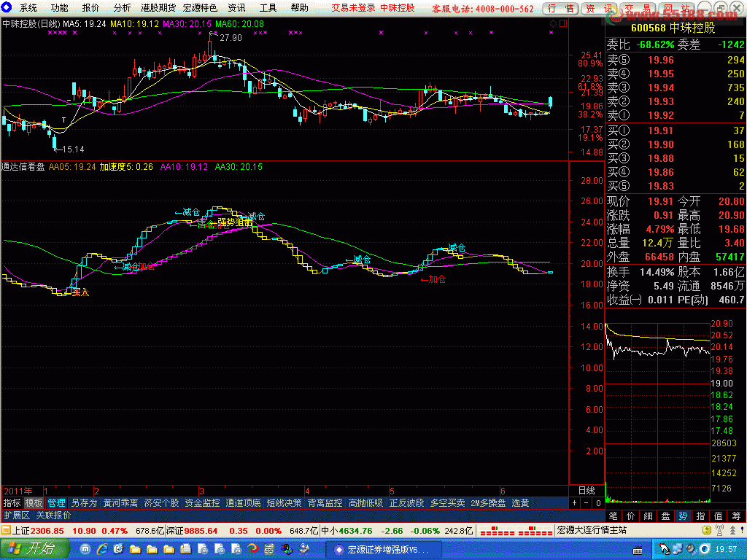Click the network connection icon in the system tray
Image resolution: width=747 pixels, height=560 pixels.
677,550
